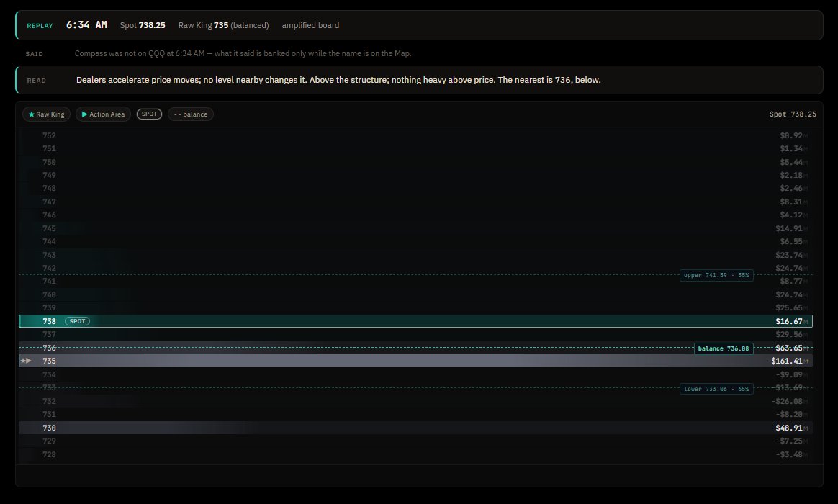838x504 pixels.
Task: Select the REPLAY label in the header
Action: [40, 26]
